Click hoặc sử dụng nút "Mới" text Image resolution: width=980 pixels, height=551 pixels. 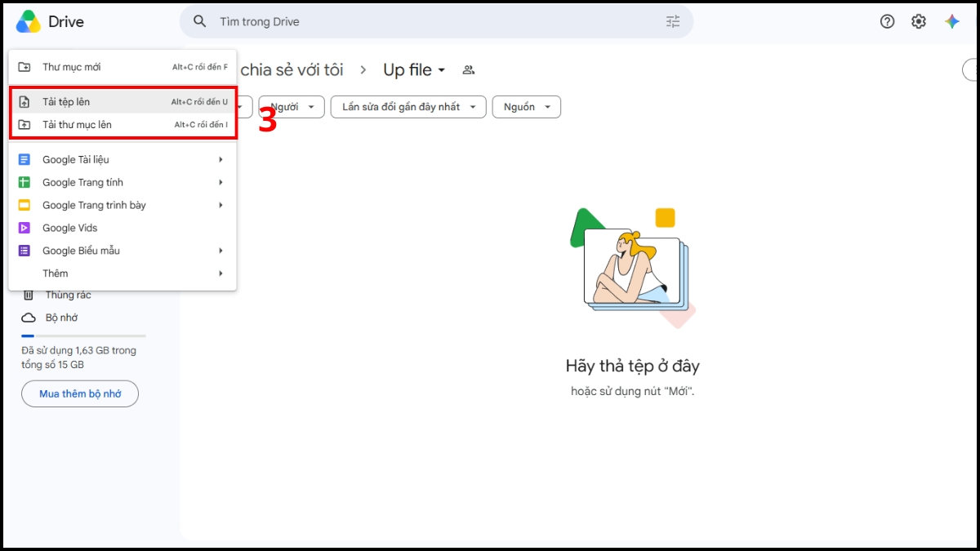[x=633, y=391]
